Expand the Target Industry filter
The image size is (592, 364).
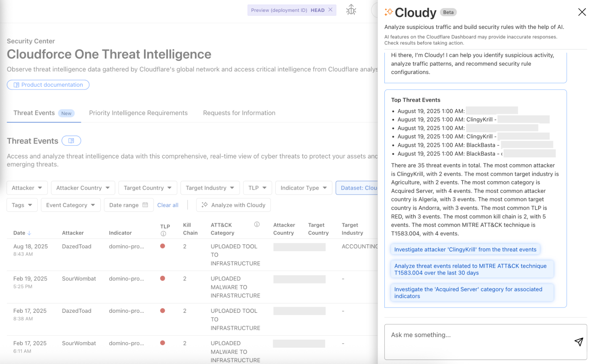[x=210, y=187]
